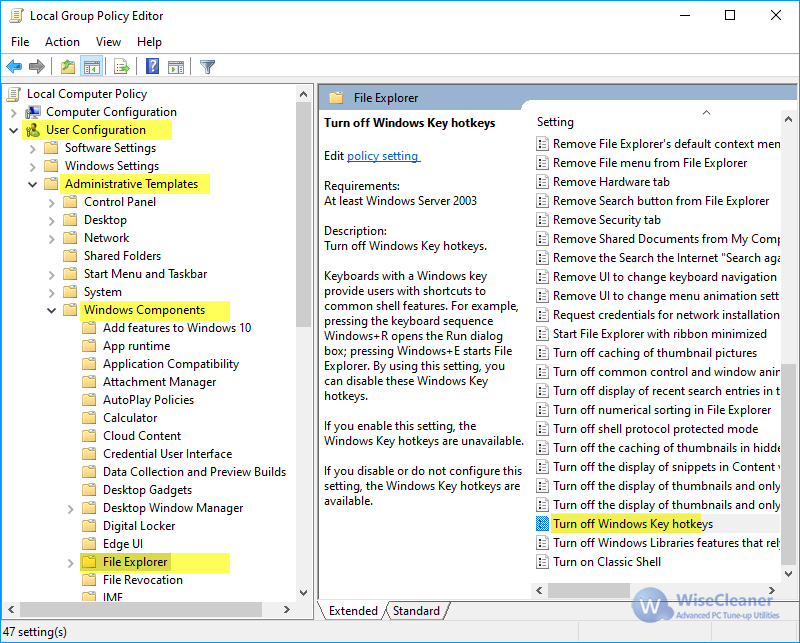Click the Up one level folder icon
800x643 pixels.
[x=67, y=66]
